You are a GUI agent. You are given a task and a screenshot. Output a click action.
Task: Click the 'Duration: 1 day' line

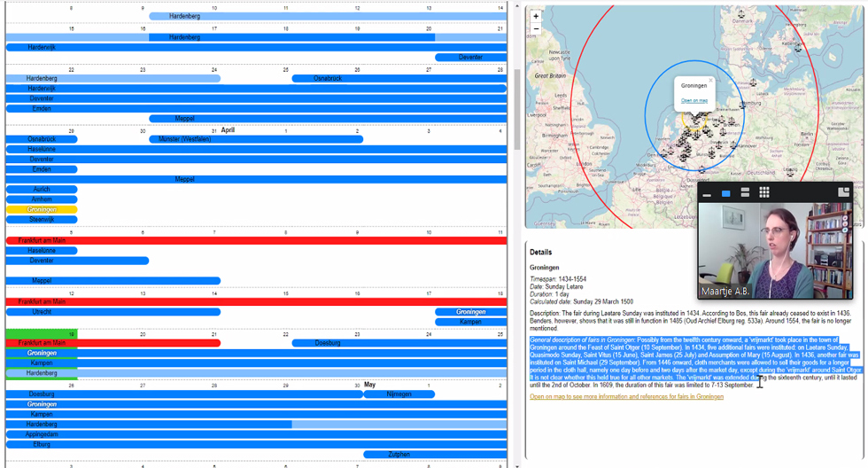pyautogui.click(x=550, y=294)
